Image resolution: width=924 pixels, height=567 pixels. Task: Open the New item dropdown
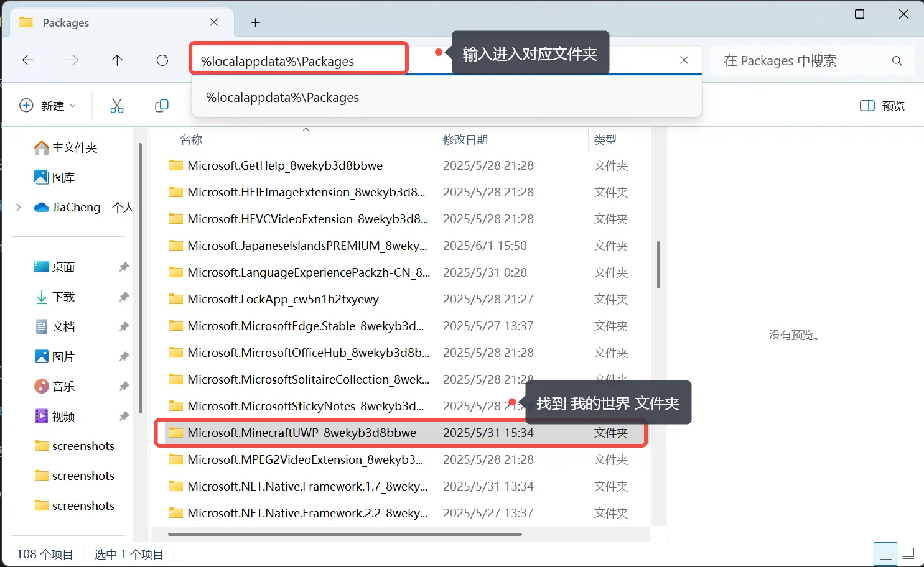coord(48,106)
